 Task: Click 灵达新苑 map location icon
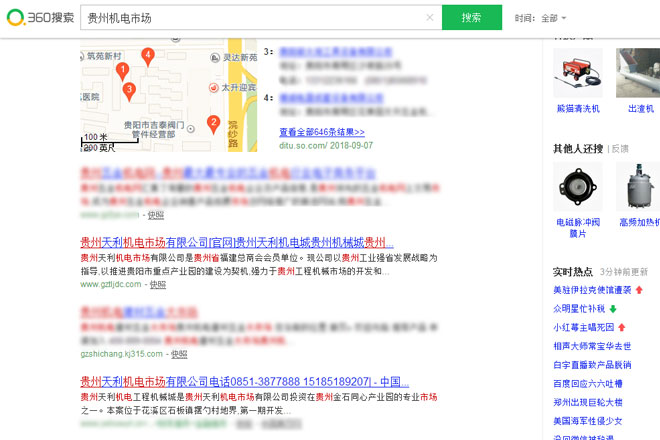(215, 58)
